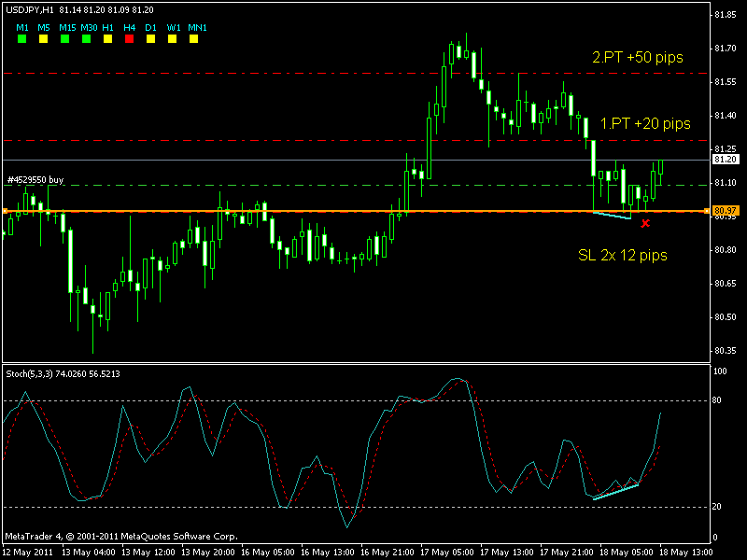Click the yellow W1 timeframe indicator square

[x=172, y=39]
